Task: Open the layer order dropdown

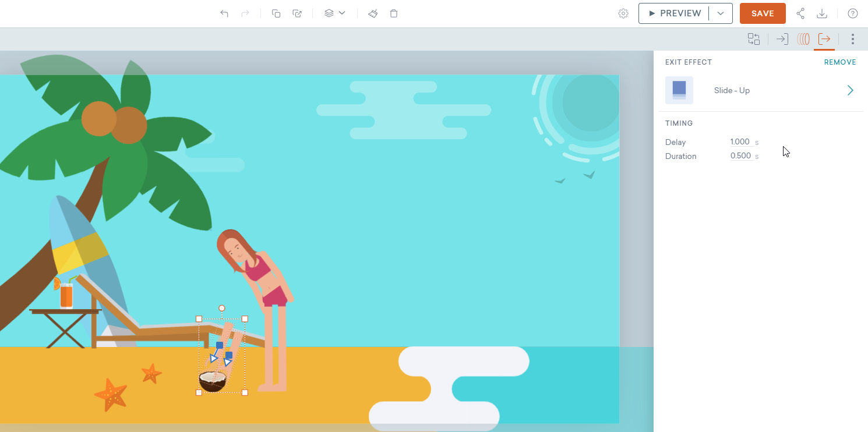Action: (334, 13)
